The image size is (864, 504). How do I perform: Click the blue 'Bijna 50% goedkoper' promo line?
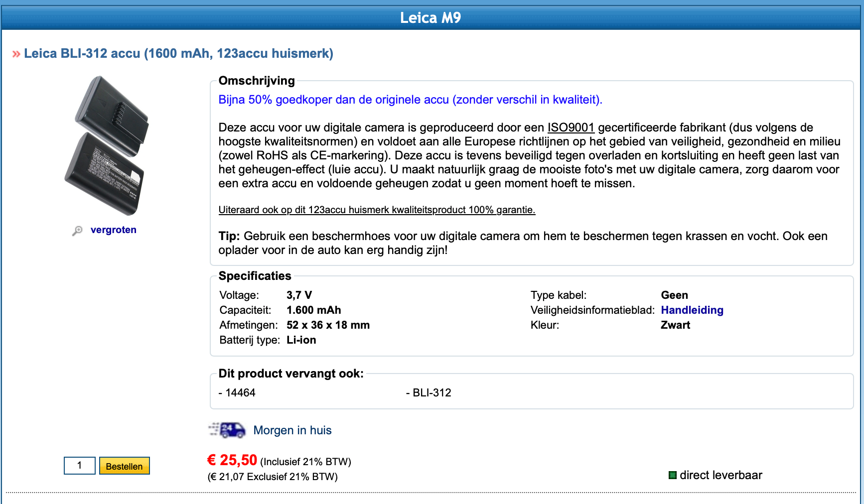click(x=410, y=100)
